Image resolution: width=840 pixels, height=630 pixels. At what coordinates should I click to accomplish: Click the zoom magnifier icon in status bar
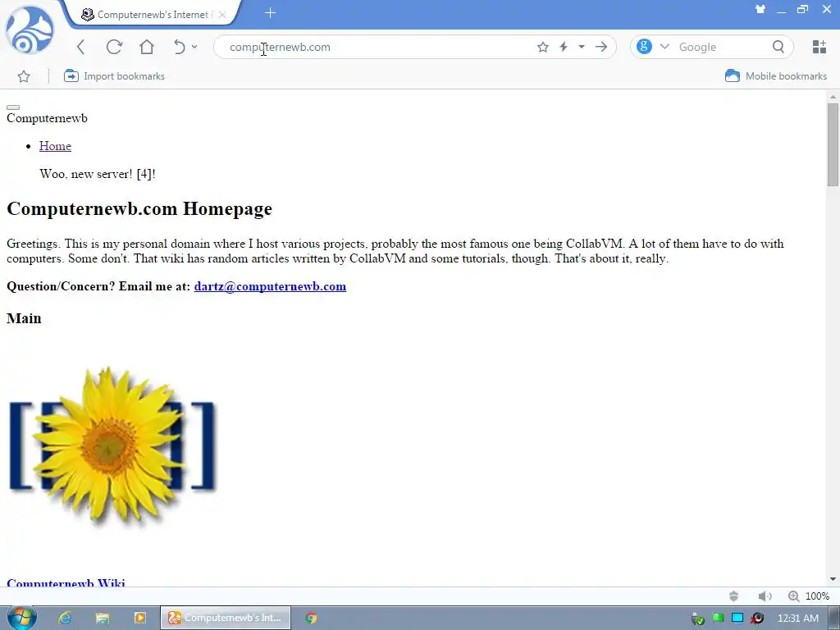(x=793, y=596)
